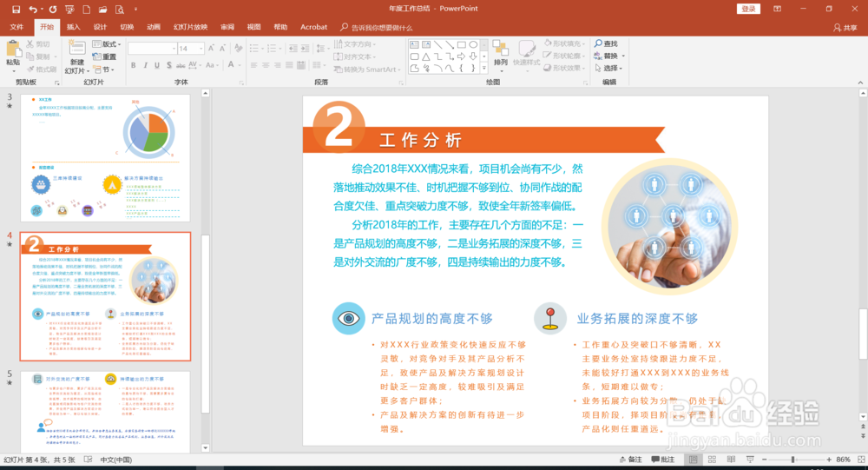Switch to the 幻灯片放映 Slide Show tab
Image resolution: width=868 pixels, height=470 pixels.
coord(190,27)
